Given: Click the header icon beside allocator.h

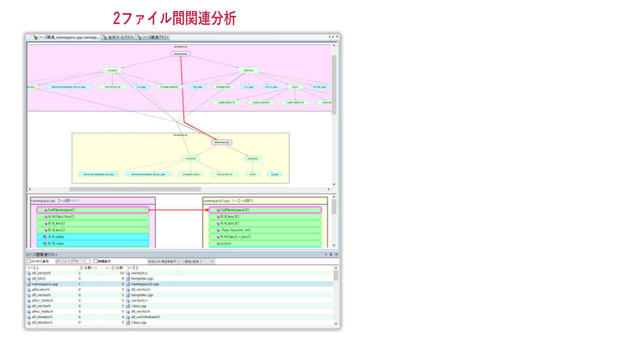Looking at the screenshot, I should 29,290.
